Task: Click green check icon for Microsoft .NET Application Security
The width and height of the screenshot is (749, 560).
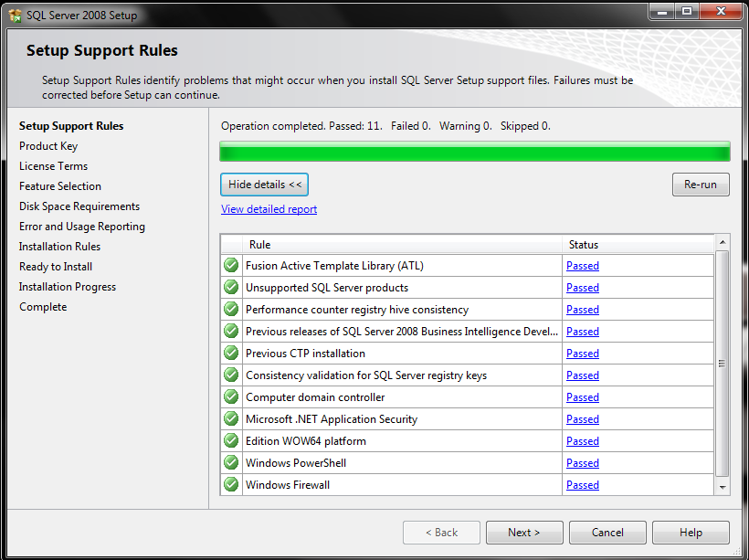Action: 231,419
